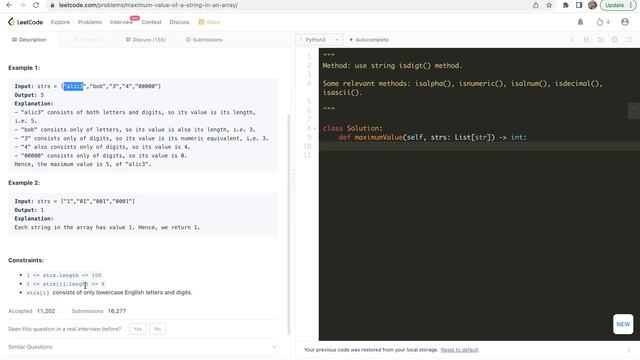
Task: Open the Discuss navigation item
Action: point(179,22)
